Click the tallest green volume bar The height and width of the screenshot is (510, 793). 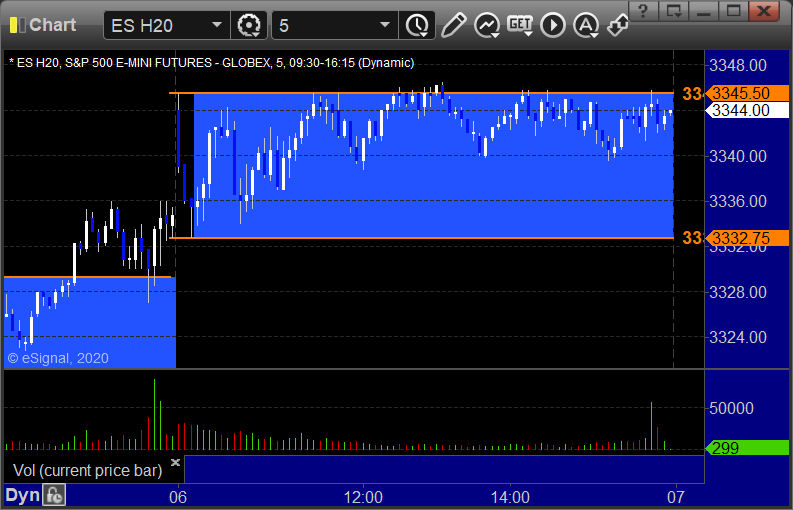(154, 414)
